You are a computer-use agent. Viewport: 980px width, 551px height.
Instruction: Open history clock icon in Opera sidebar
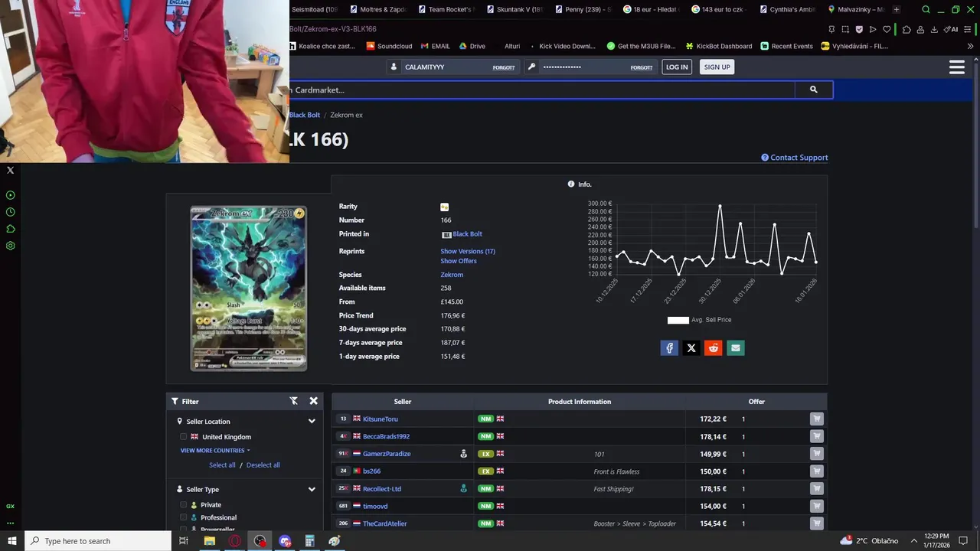10,212
